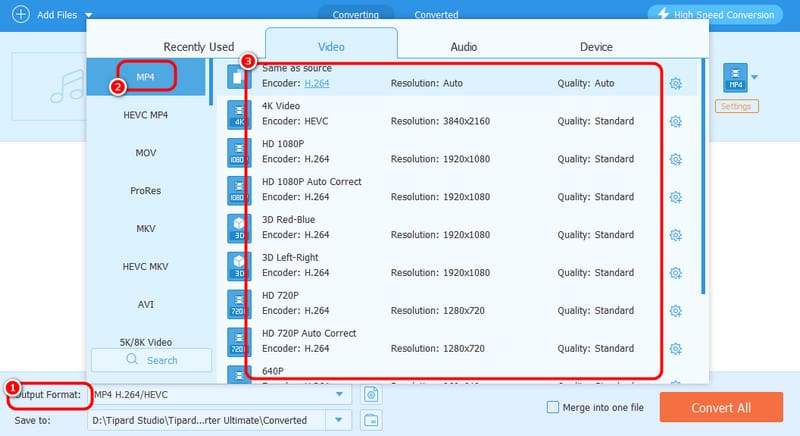Toggle Merge into one file checkbox
The height and width of the screenshot is (436, 800).
(x=553, y=407)
